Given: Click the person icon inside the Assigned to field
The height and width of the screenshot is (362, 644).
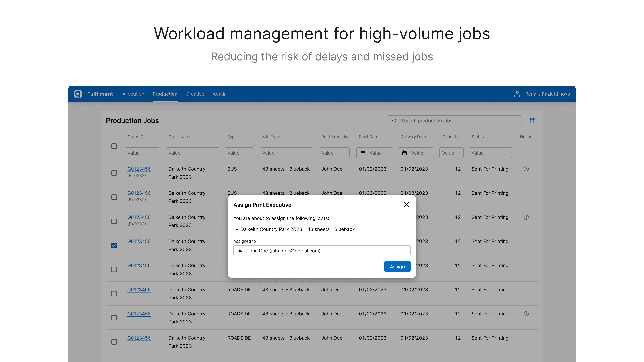Looking at the screenshot, I should (240, 251).
